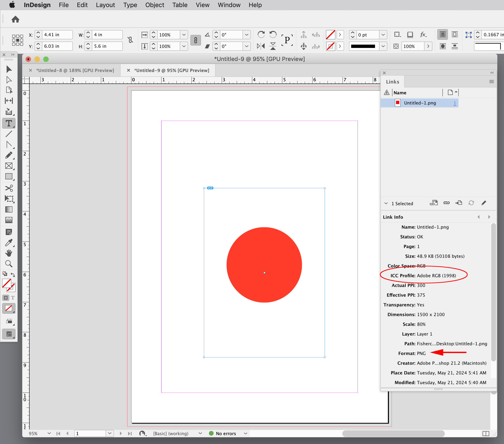Open the Object menu
The height and width of the screenshot is (444, 504).
click(x=155, y=5)
